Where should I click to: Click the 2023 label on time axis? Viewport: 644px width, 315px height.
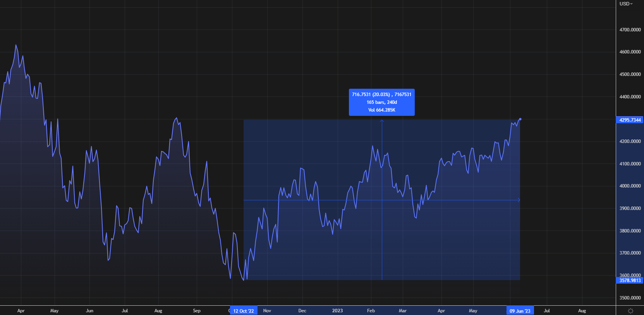tap(337, 311)
